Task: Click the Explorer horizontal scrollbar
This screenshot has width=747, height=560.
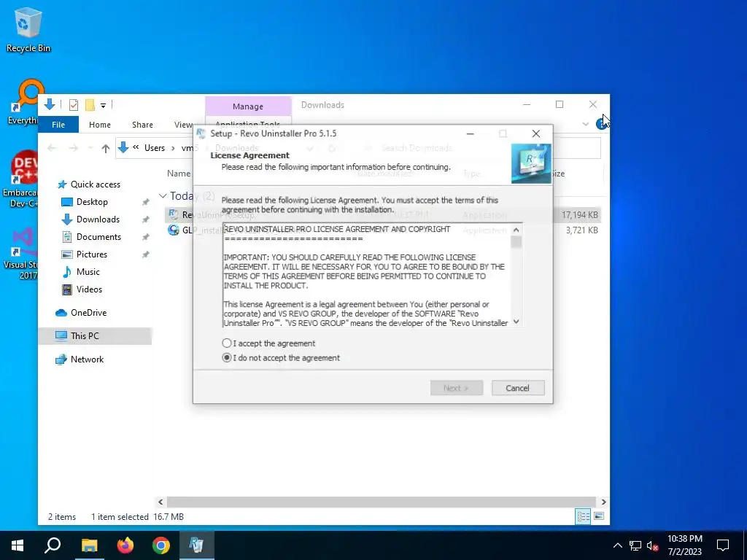Action: point(381,502)
